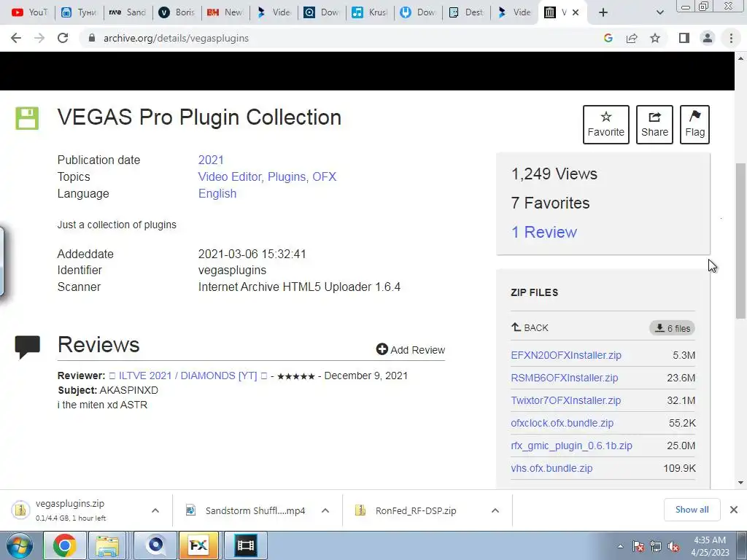The image size is (747, 560).
Task: Open the Windows Start menu
Action: coord(19,545)
